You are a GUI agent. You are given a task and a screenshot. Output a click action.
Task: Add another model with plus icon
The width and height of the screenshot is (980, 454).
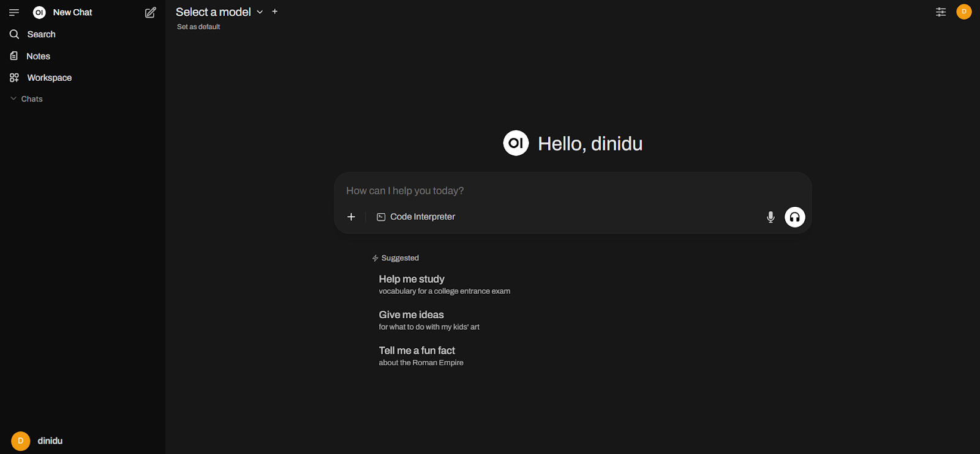coord(275,12)
